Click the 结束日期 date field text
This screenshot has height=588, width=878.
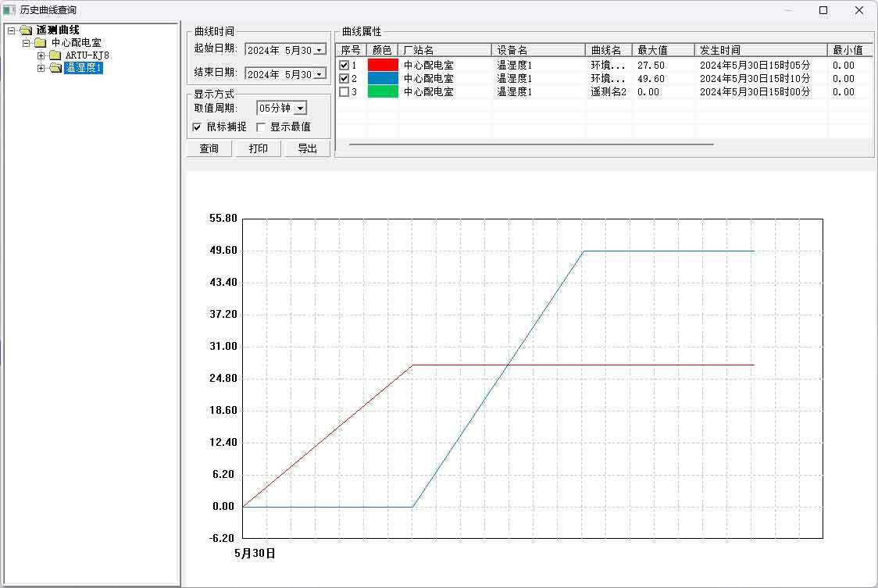[x=280, y=74]
